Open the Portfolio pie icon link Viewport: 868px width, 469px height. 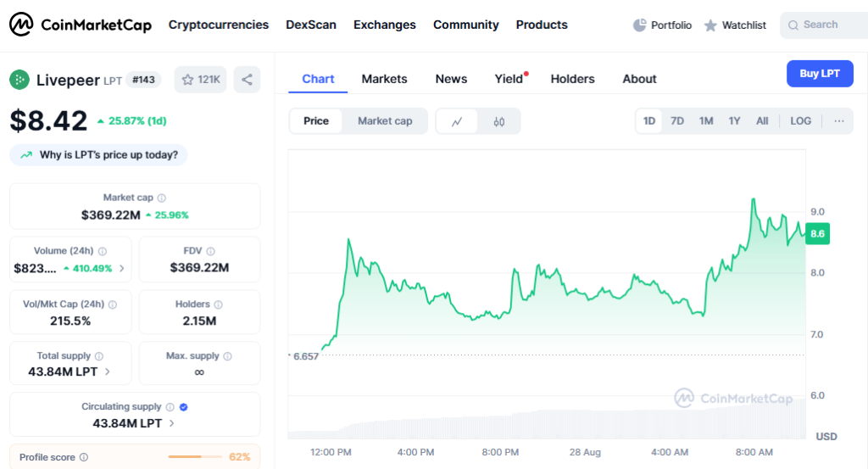point(639,25)
